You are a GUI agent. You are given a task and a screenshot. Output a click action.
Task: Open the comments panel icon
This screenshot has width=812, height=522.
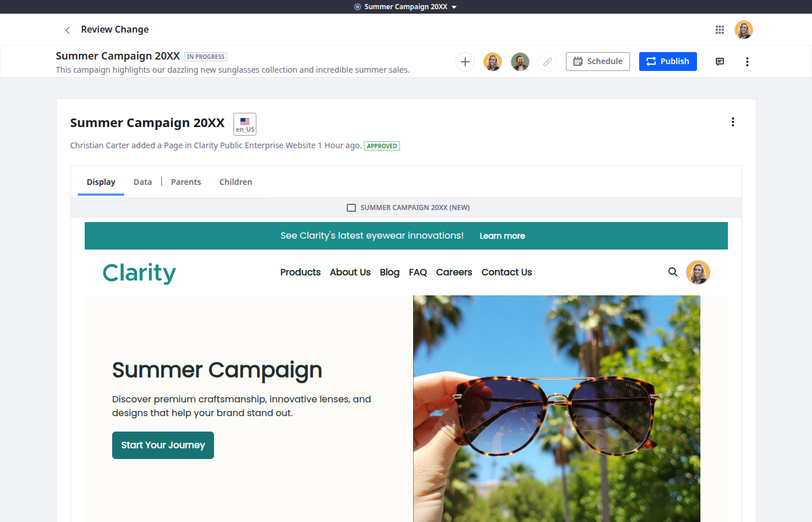[x=720, y=62]
